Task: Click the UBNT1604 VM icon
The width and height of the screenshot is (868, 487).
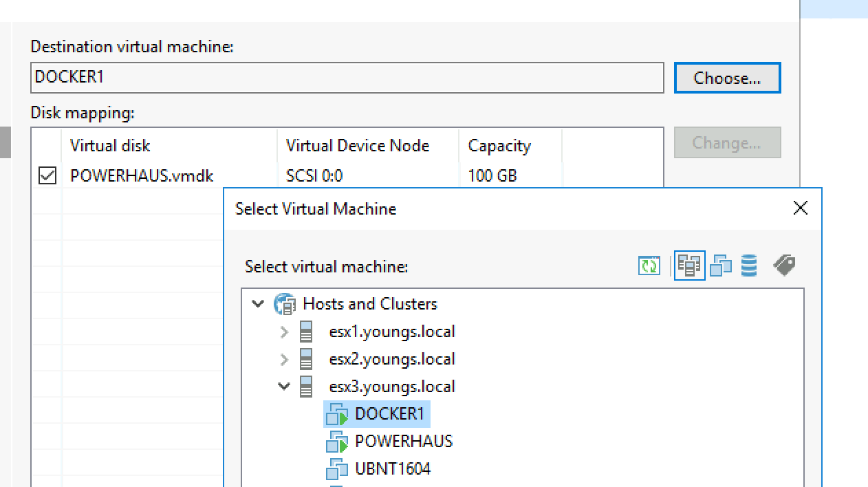Action: tap(337, 470)
